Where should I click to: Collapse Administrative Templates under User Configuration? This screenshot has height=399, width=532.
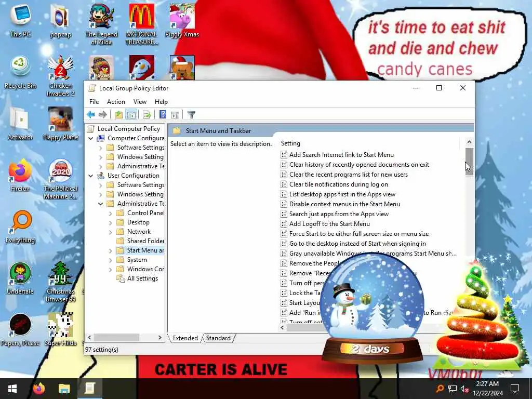[x=100, y=204]
